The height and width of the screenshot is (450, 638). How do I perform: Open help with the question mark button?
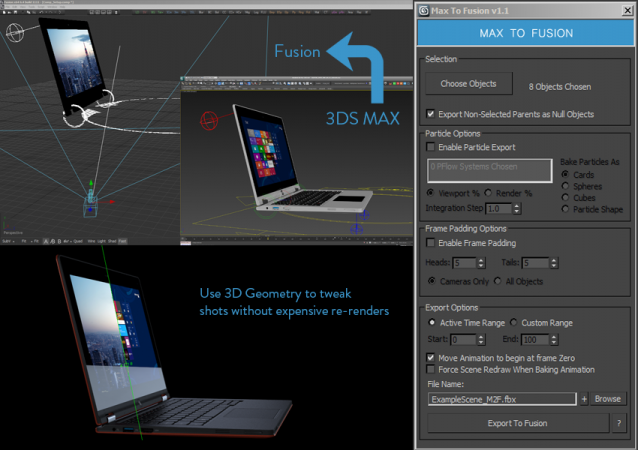click(x=619, y=424)
